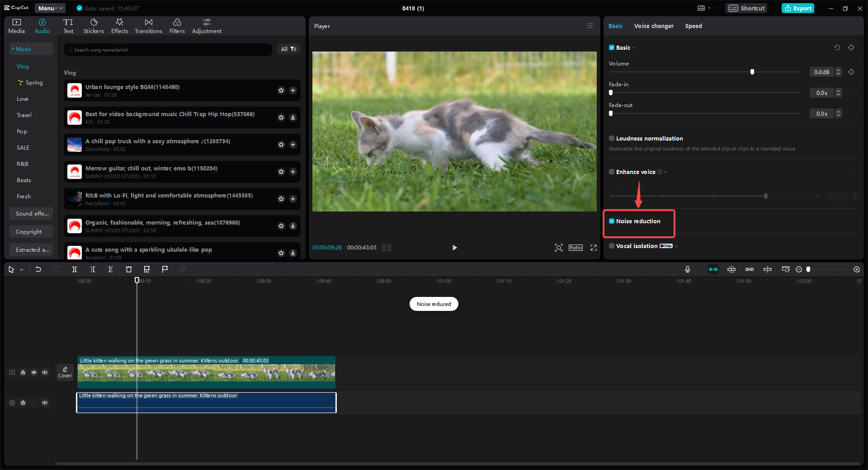Click the Export button
Screen dimensions: 868x470
(x=797, y=8)
